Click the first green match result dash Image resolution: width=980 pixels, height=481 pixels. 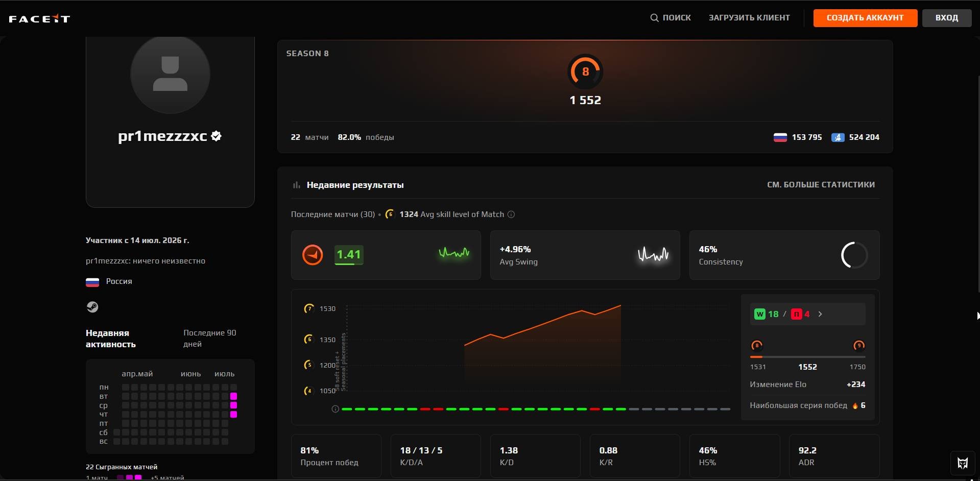pos(347,409)
